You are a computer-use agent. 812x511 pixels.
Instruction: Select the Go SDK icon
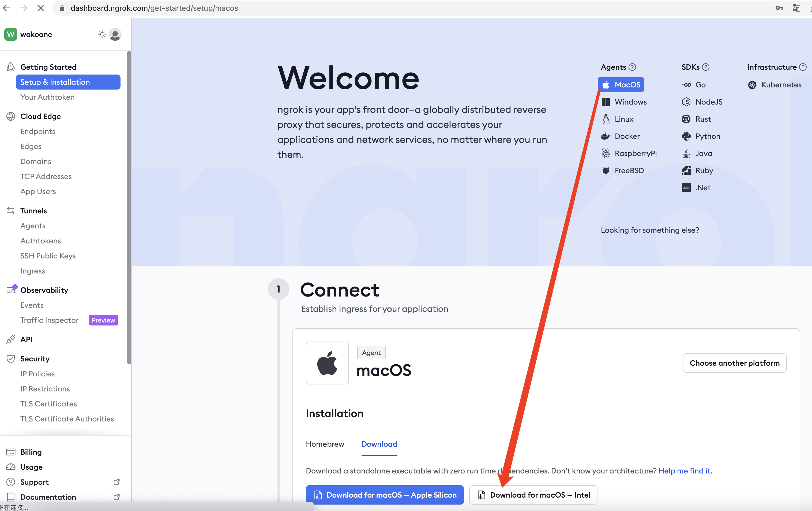[x=686, y=84]
